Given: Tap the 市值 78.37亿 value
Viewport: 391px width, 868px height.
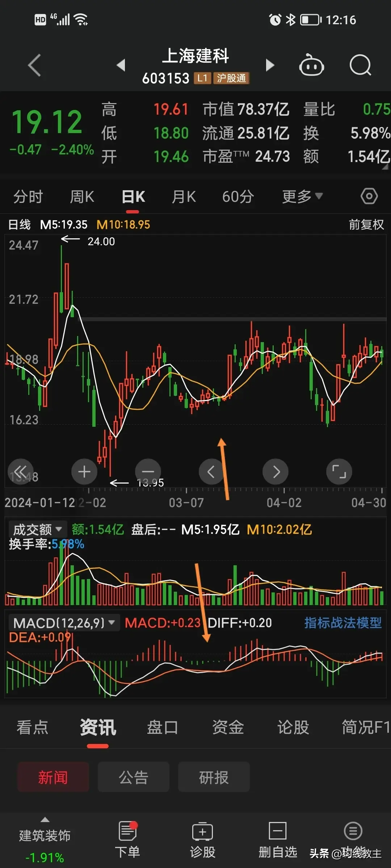Looking at the screenshot, I should tap(246, 109).
